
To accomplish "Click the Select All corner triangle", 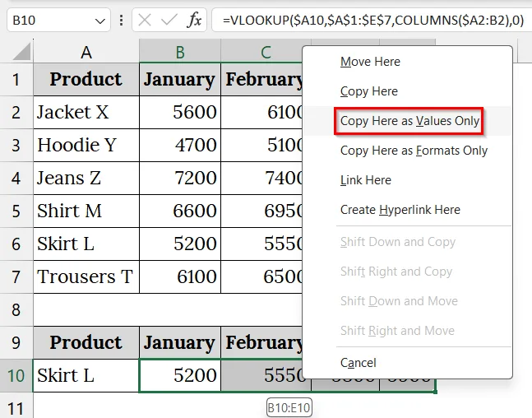I will point(21,52).
